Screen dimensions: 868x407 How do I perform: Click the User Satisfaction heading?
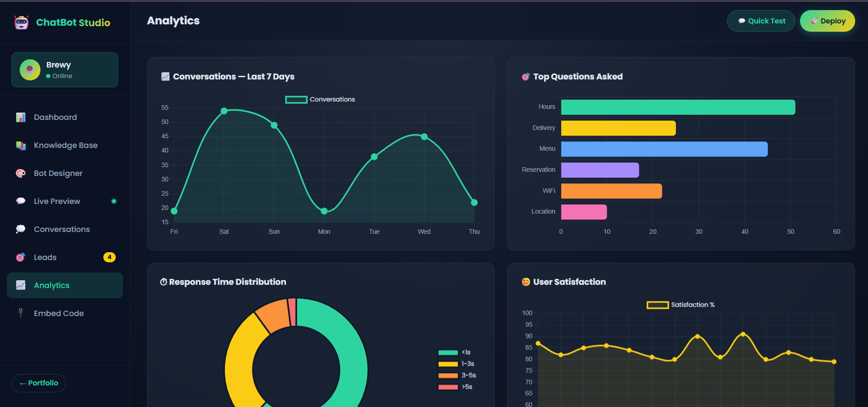pos(569,282)
